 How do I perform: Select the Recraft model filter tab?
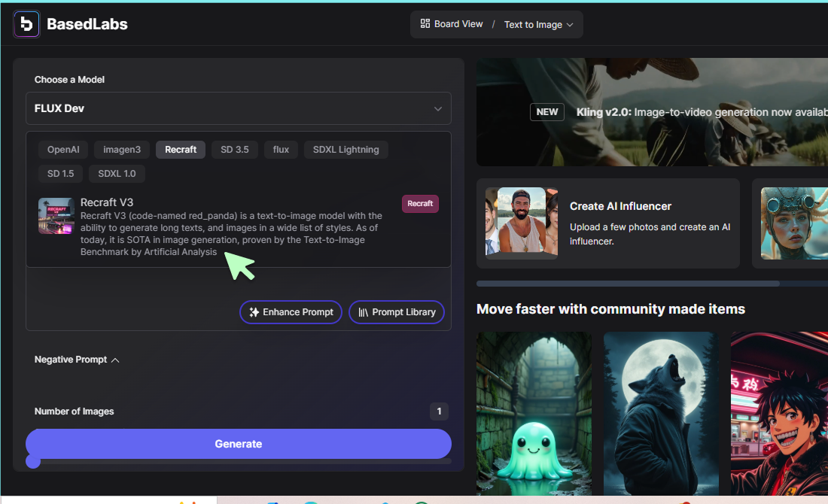tap(181, 150)
